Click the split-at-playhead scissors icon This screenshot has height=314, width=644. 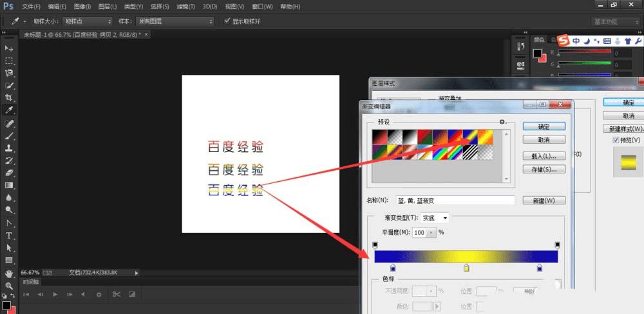116,294
